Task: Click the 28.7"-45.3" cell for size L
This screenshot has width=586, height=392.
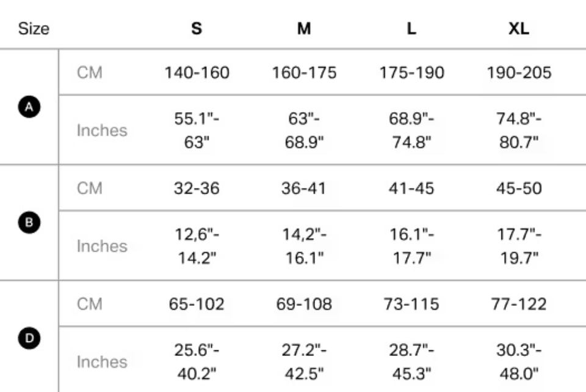Action: click(411, 361)
